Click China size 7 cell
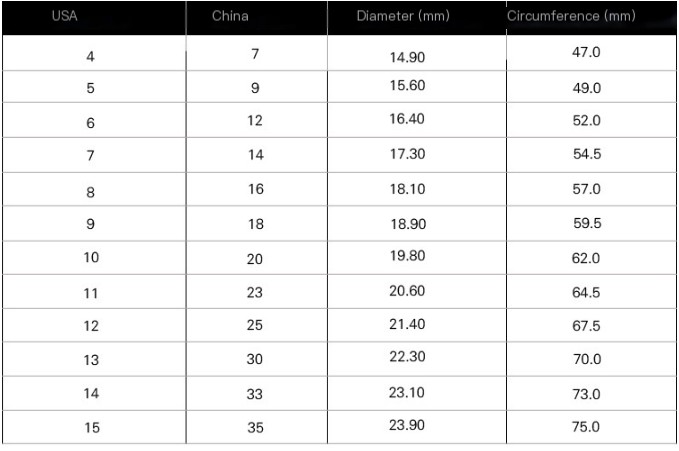 tap(255, 54)
